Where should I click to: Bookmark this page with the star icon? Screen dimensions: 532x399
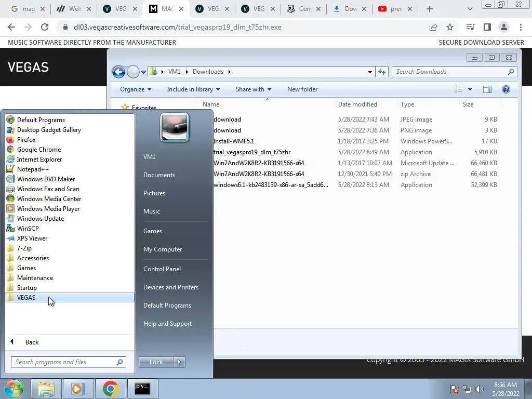tap(450, 27)
